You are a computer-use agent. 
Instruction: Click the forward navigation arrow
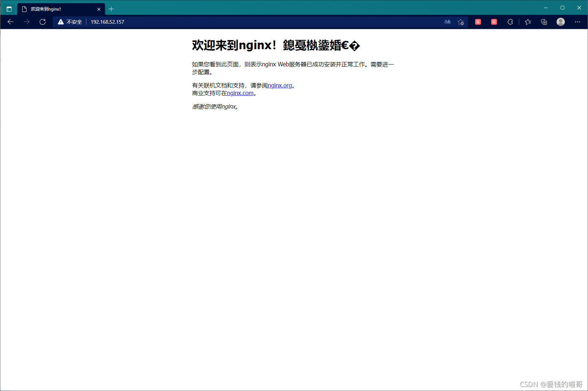click(x=27, y=22)
